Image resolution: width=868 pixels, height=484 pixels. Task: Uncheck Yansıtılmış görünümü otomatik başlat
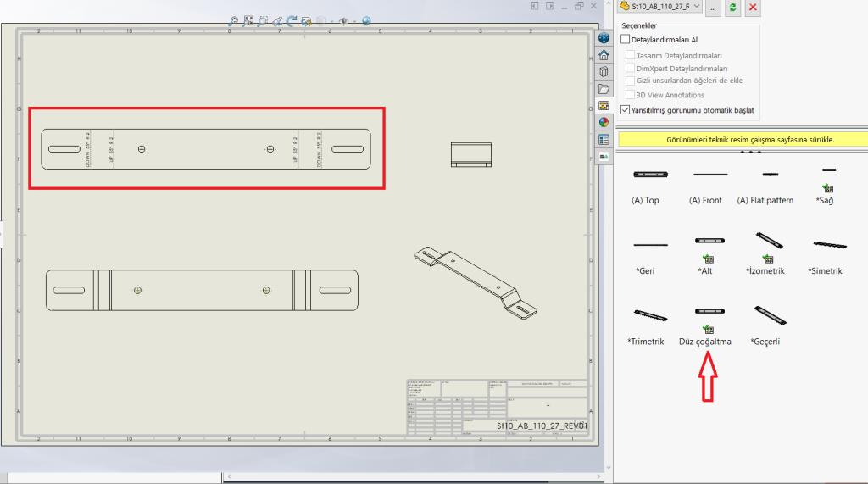[x=626, y=110]
